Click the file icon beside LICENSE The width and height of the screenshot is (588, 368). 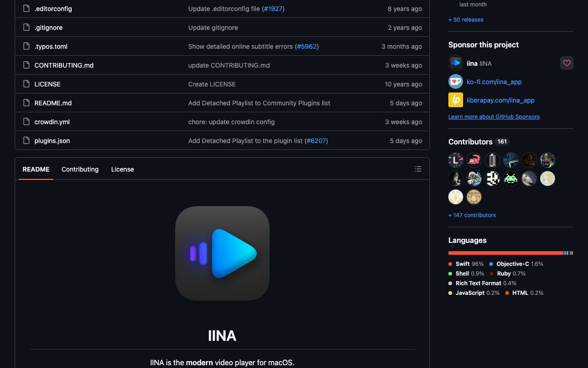pyautogui.click(x=26, y=84)
